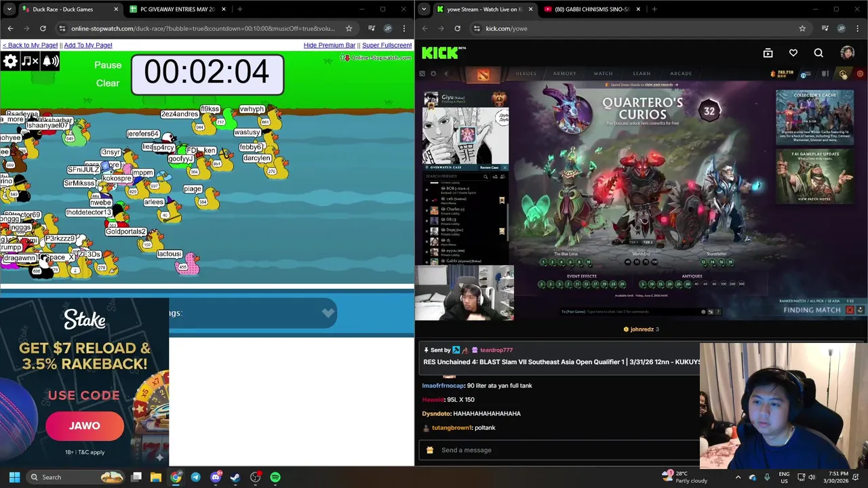Image resolution: width=868 pixels, height=488 pixels.
Task: Open Kick user profile avatar
Action: 847,53
